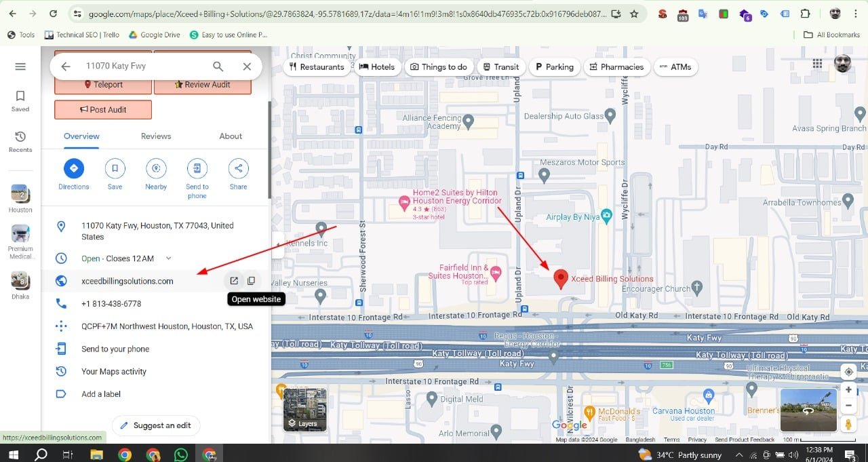Select the Transit chip
Viewport: 868px width, 462px height.
[501, 66]
